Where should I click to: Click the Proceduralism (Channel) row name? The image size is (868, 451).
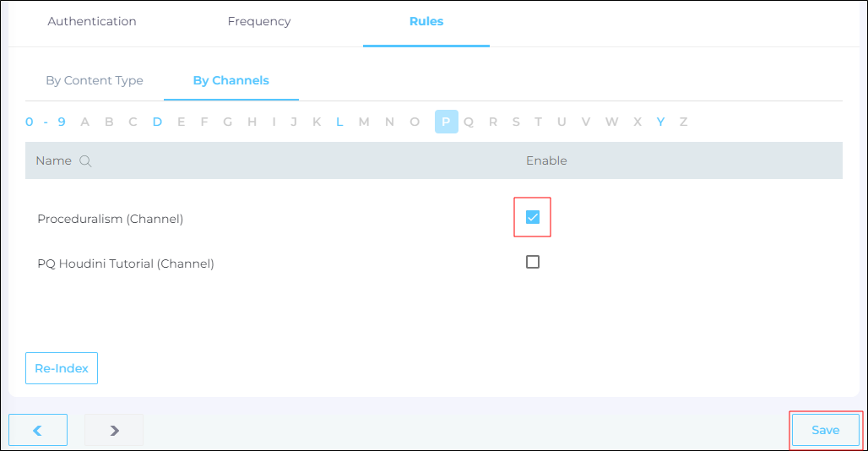click(x=111, y=219)
